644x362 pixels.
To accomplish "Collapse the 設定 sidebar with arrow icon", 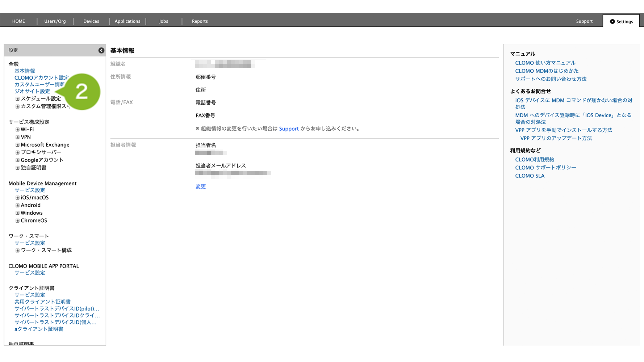I will (101, 51).
